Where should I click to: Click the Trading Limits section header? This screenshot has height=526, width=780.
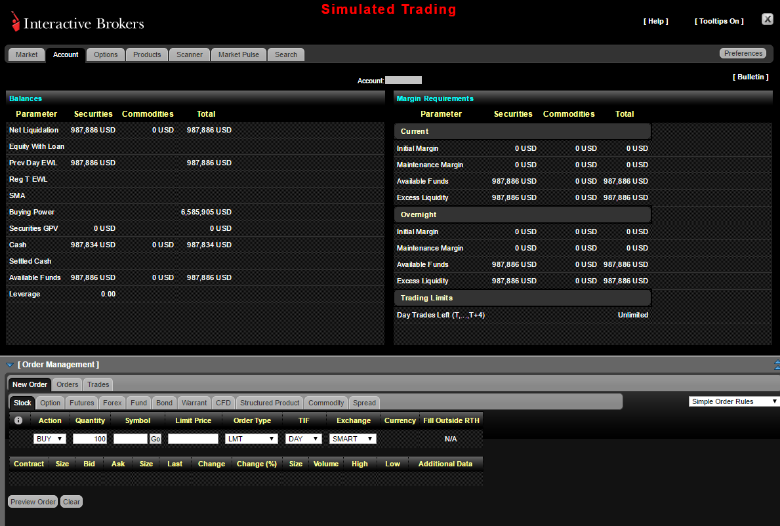(x=522, y=298)
